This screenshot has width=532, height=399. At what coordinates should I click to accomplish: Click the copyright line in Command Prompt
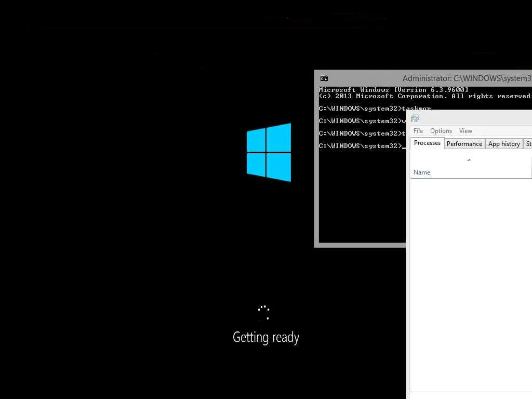(x=424, y=96)
